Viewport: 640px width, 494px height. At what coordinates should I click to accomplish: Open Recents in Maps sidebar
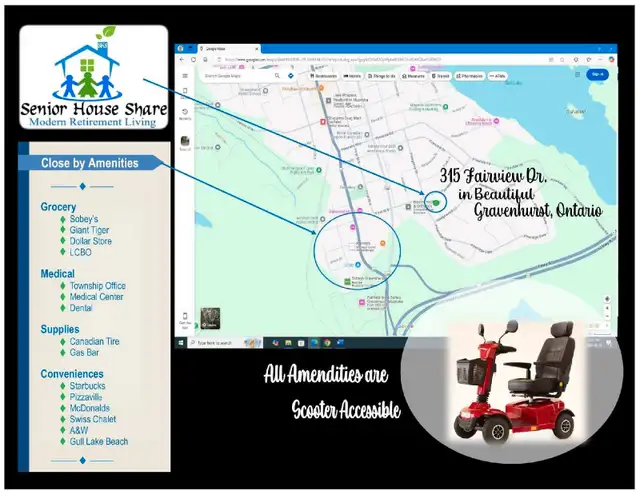click(185, 115)
